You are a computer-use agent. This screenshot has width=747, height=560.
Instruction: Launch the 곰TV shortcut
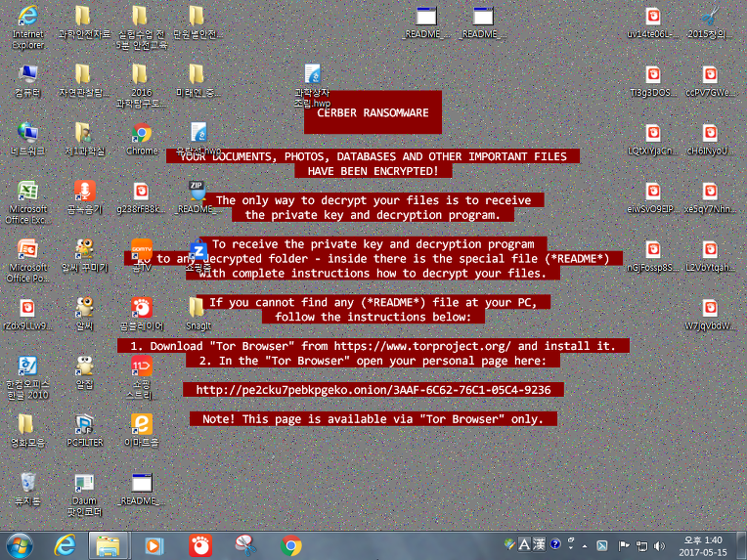142,256
